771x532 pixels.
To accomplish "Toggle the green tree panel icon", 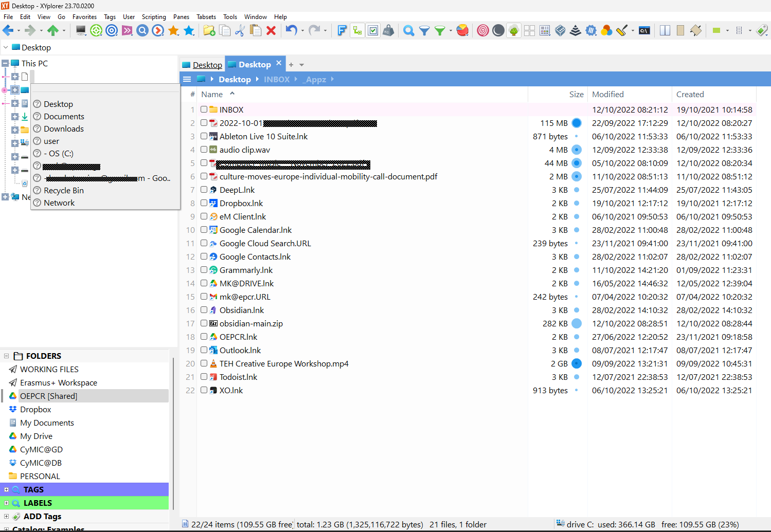I will (513, 31).
